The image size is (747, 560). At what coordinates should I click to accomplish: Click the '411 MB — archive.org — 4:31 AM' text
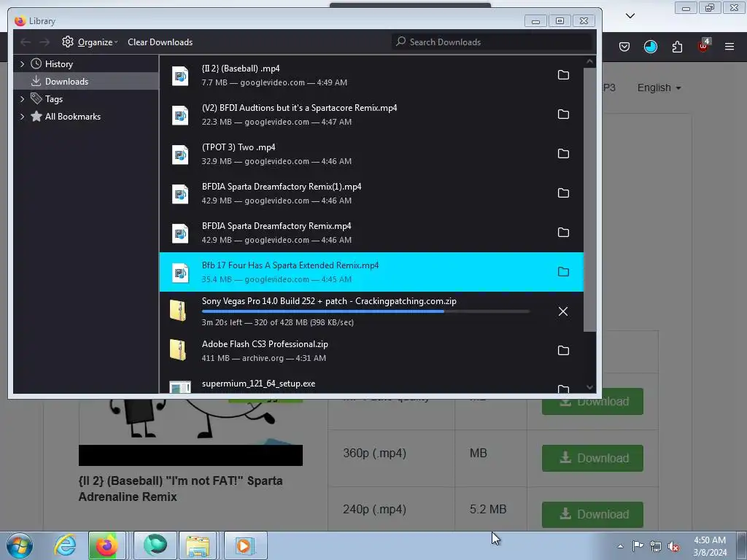coord(263,358)
